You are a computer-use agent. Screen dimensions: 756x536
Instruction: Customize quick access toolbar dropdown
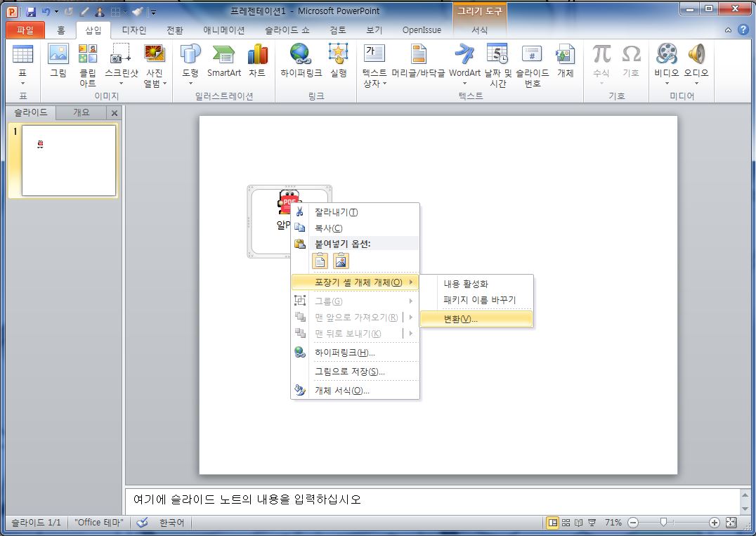[153, 12]
